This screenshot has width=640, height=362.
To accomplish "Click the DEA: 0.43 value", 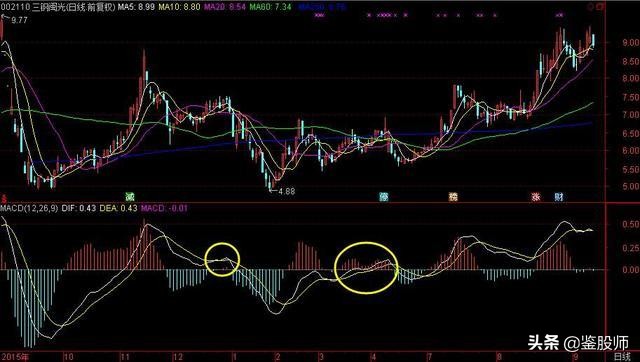I will click(x=118, y=208).
